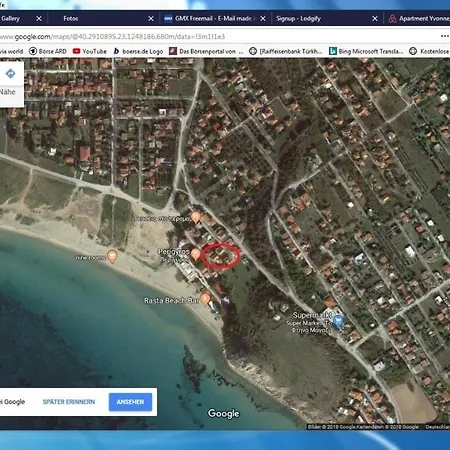
Task: Close the Signup - Lodgify tab
Action: pos(375,19)
